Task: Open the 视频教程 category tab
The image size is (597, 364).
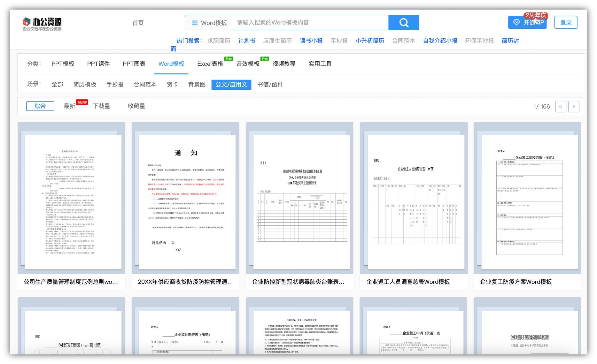Action: coord(283,64)
